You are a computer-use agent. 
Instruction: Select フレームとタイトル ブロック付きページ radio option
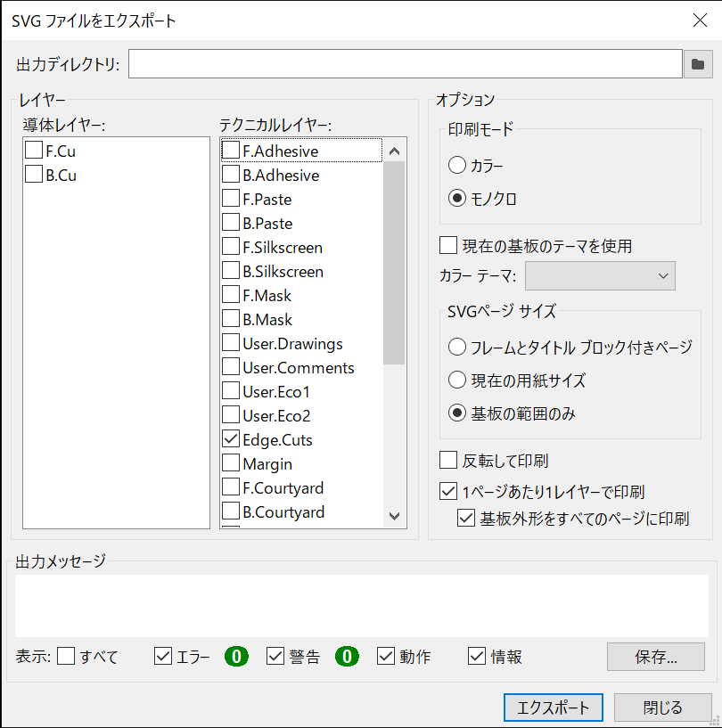coord(457,347)
